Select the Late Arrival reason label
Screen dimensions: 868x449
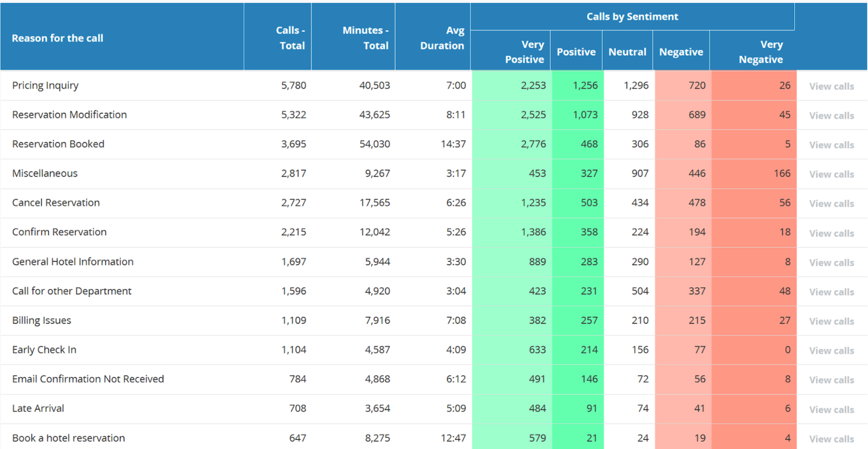[x=38, y=408]
